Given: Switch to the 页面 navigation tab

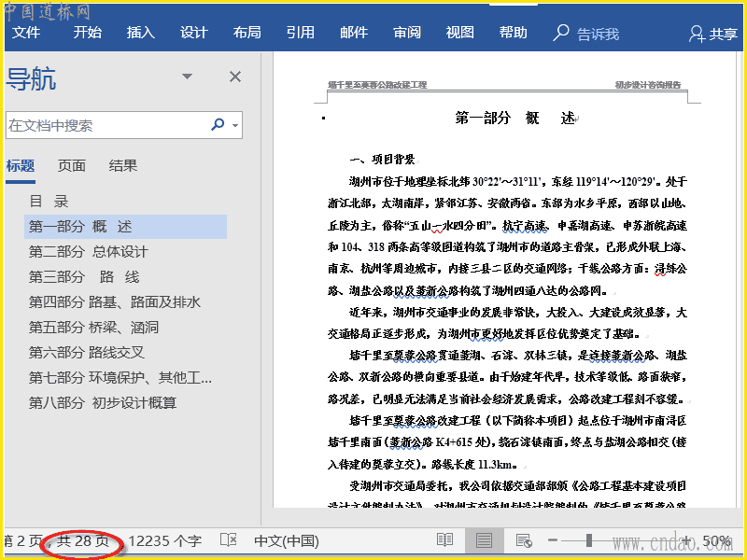Looking at the screenshot, I should pyautogui.click(x=72, y=166).
